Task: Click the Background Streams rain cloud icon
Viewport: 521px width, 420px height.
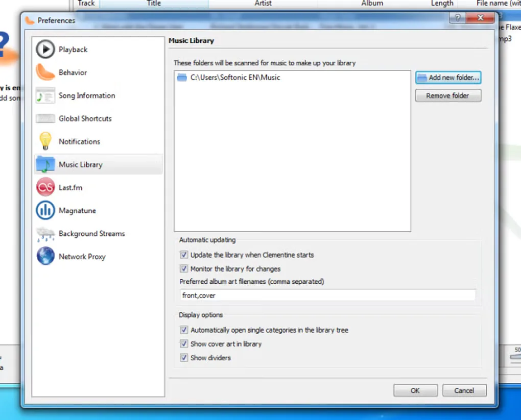Action: click(45, 233)
